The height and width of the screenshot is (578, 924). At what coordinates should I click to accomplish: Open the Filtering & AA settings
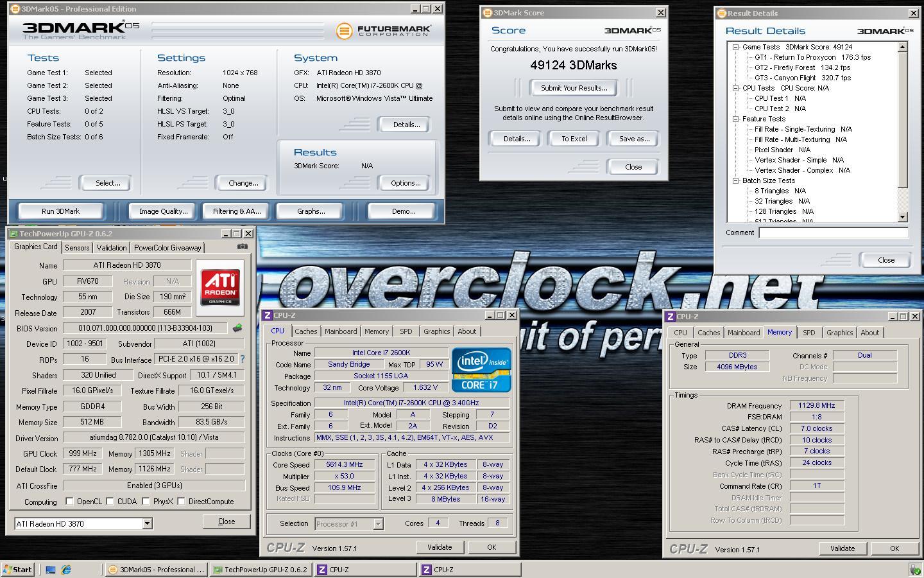tap(237, 211)
